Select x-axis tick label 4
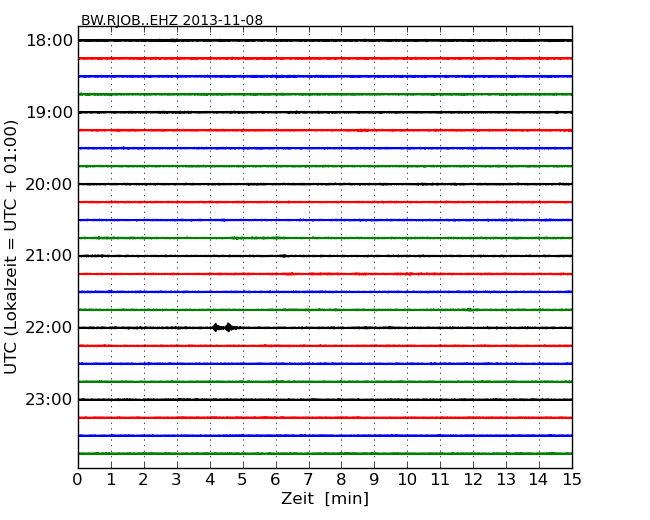The image size is (650, 520). (x=210, y=479)
